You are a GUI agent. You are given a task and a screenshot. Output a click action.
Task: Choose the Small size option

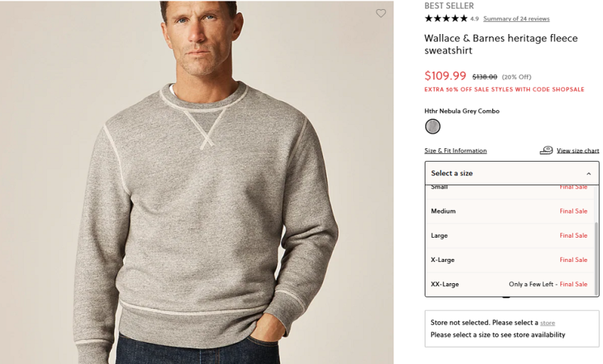(x=440, y=188)
